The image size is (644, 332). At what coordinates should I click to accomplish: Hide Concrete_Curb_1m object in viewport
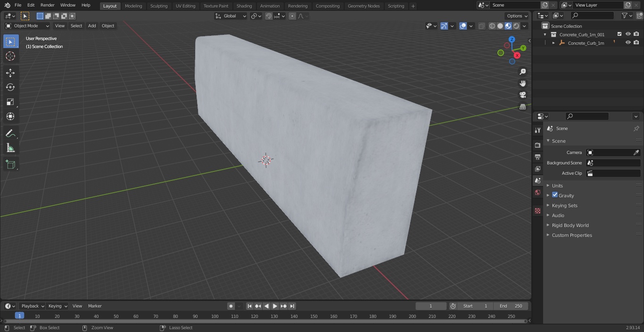[x=628, y=43]
